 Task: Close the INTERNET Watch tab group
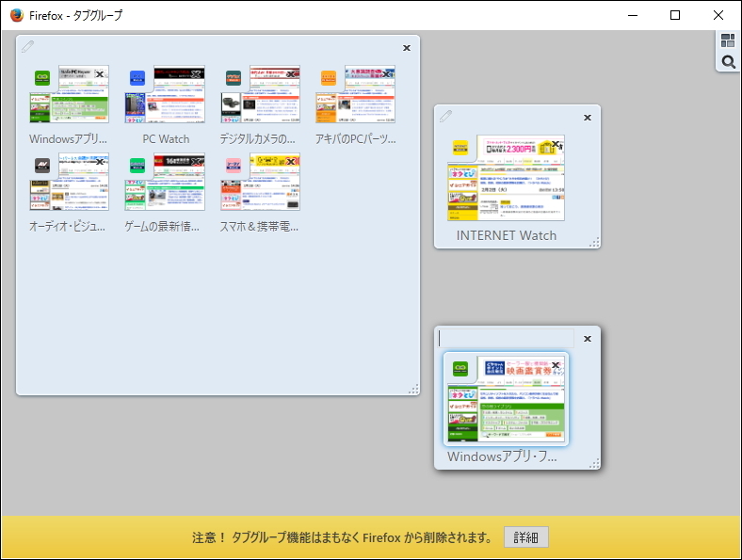pyautogui.click(x=588, y=118)
